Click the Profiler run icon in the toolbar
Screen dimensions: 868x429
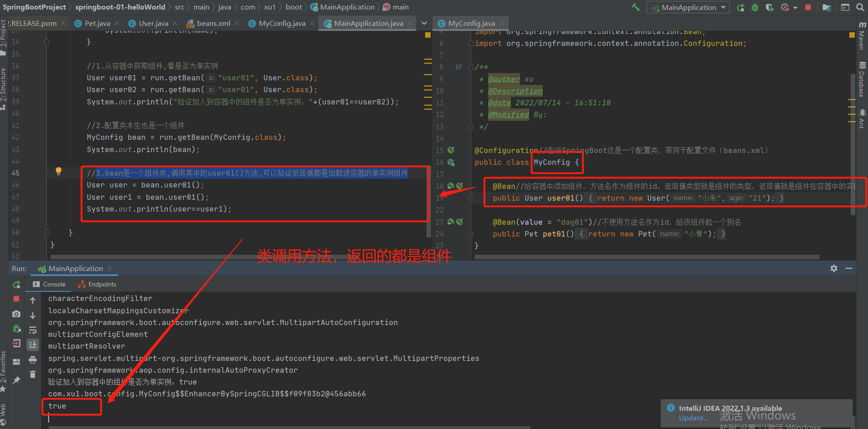click(785, 7)
